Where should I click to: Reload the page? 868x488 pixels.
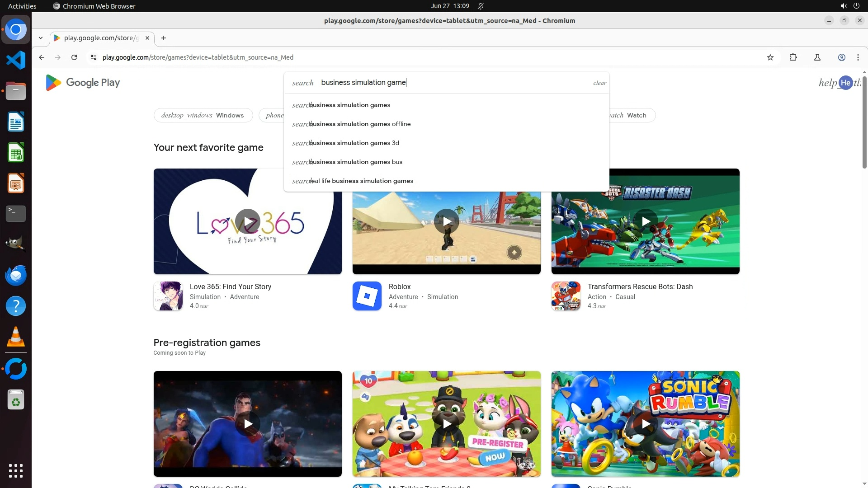(74, 57)
